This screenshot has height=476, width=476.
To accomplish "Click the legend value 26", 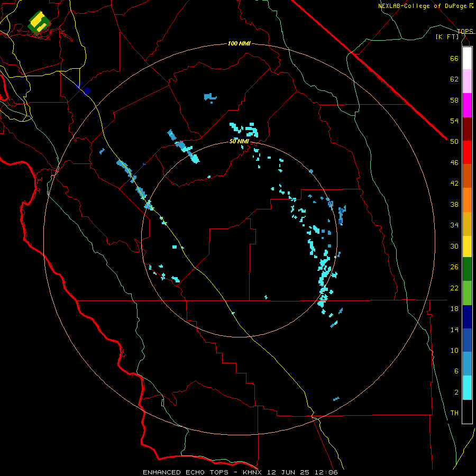I will [454, 267].
